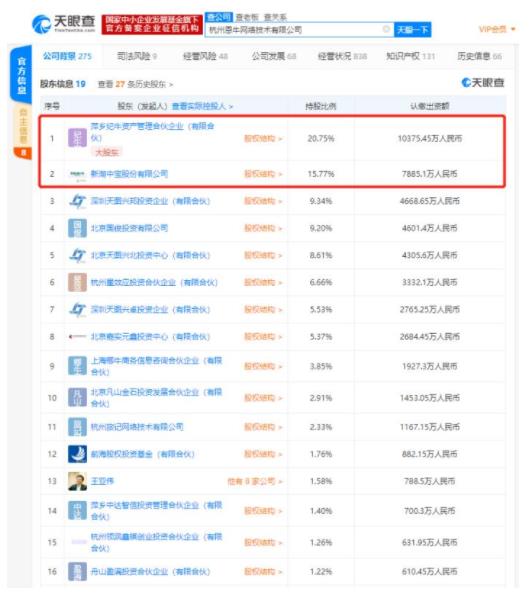Viewport: 530px width, 593px height.
Task: Open the VIP会员 dropdown
Action: point(497,29)
